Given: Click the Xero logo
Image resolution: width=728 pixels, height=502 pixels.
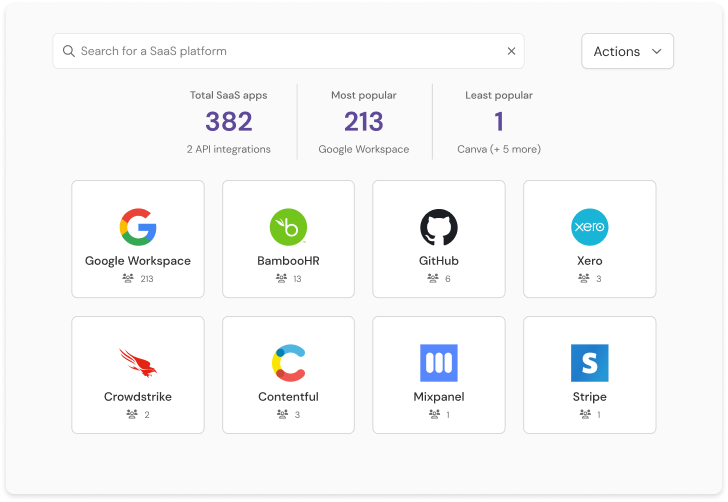Looking at the screenshot, I should pyautogui.click(x=590, y=227).
